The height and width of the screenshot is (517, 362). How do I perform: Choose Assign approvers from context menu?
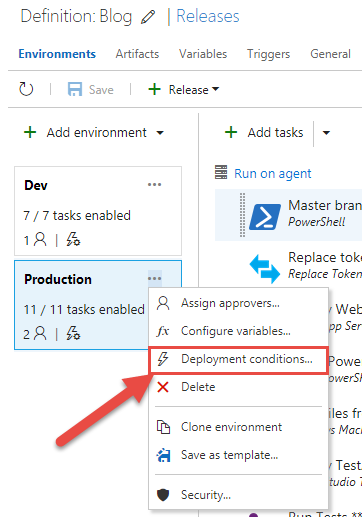coord(238,303)
